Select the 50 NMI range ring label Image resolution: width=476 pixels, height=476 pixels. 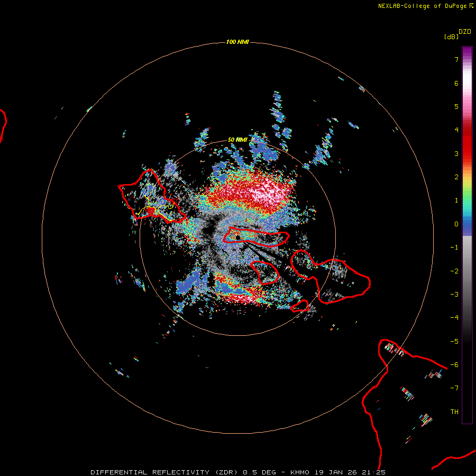(237, 140)
